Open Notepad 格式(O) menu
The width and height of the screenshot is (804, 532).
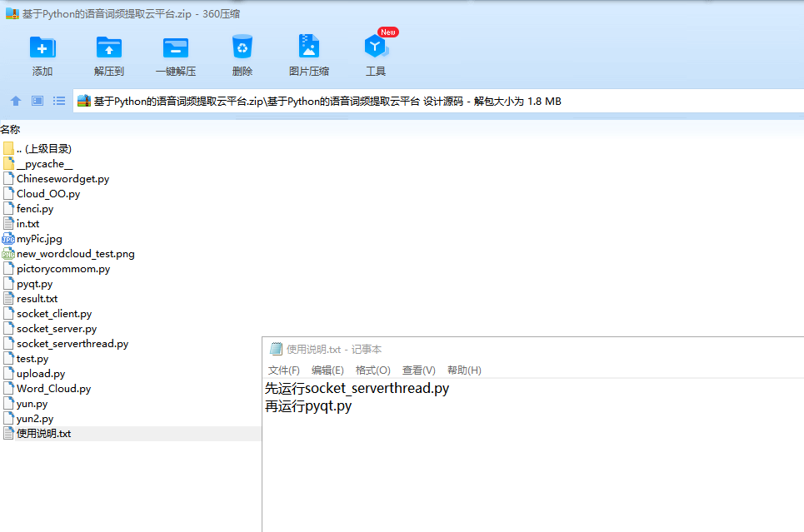(372, 370)
